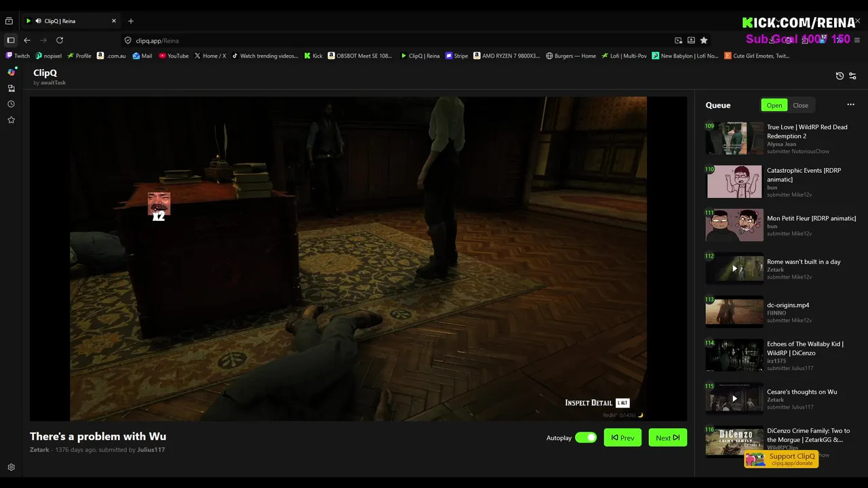Open the nopixel bookmark

coord(49,56)
